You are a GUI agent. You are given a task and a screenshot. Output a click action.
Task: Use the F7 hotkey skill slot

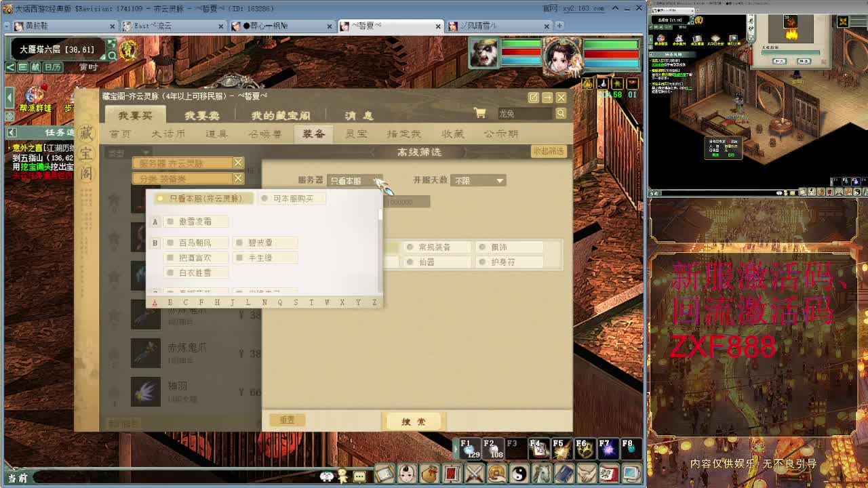[608, 448]
